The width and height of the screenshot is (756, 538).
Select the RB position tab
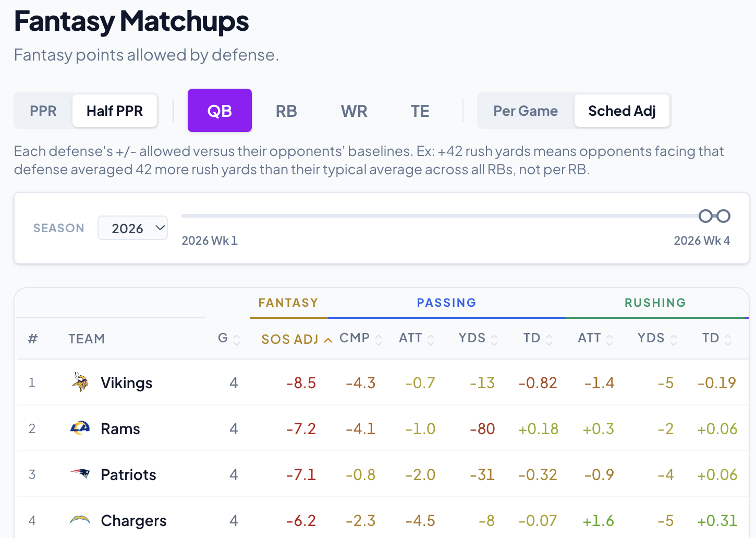tap(286, 111)
